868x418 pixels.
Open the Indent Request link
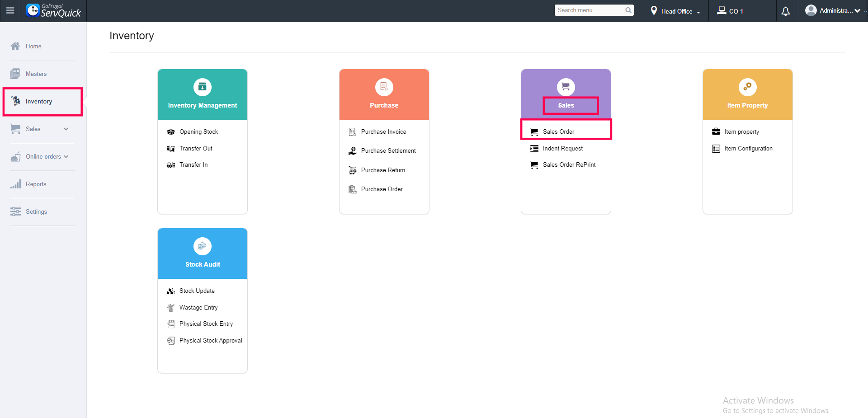[x=563, y=149]
